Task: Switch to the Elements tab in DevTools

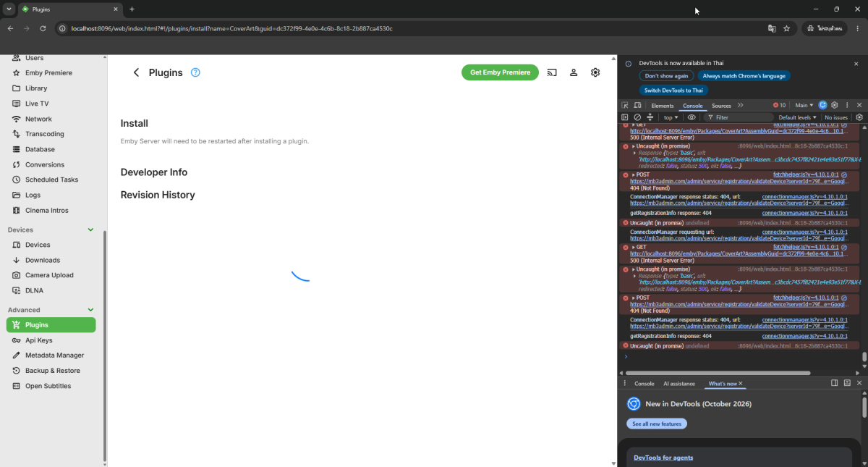Action: coord(662,106)
